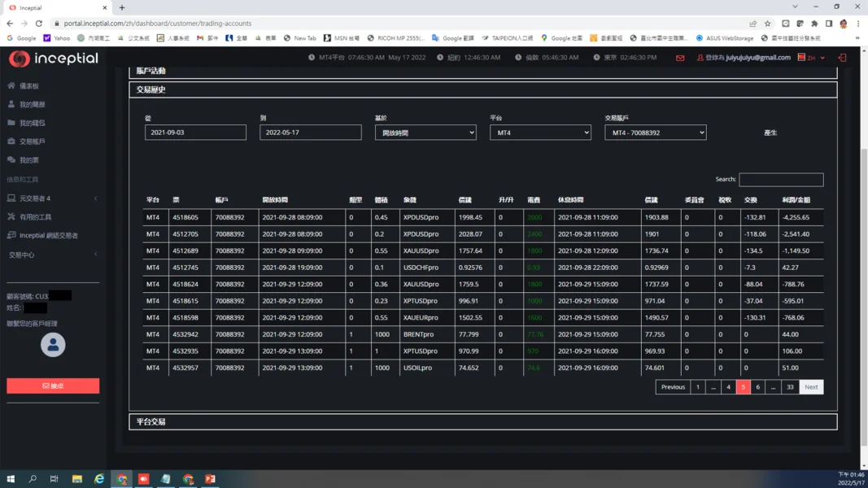Click the customer manager avatar icon

pyautogui.click(x=53, y=345)
